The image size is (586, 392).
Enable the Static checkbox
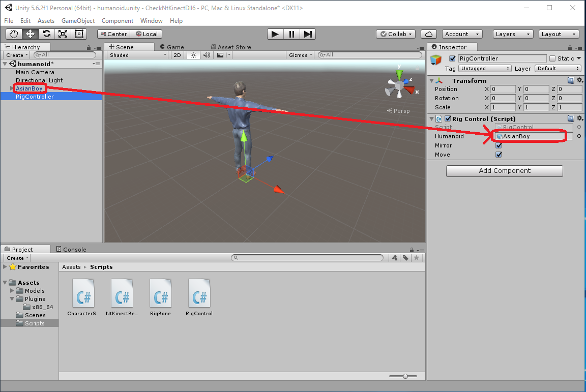coord(552,58)
